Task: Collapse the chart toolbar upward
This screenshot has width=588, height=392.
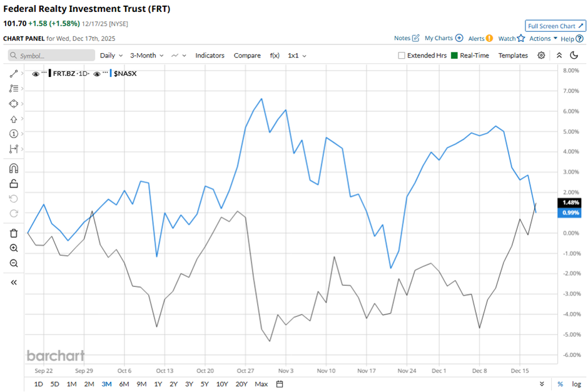Action: coord(559,56)
